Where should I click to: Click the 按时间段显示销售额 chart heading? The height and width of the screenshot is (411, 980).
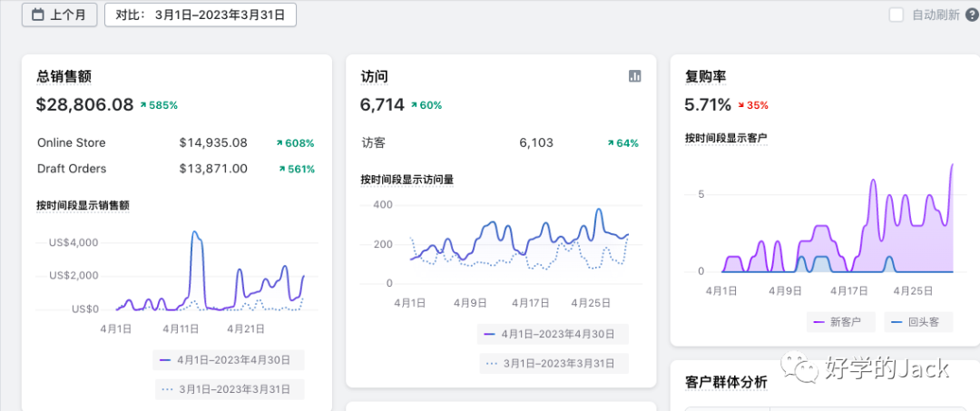click(x=83, y=205)
